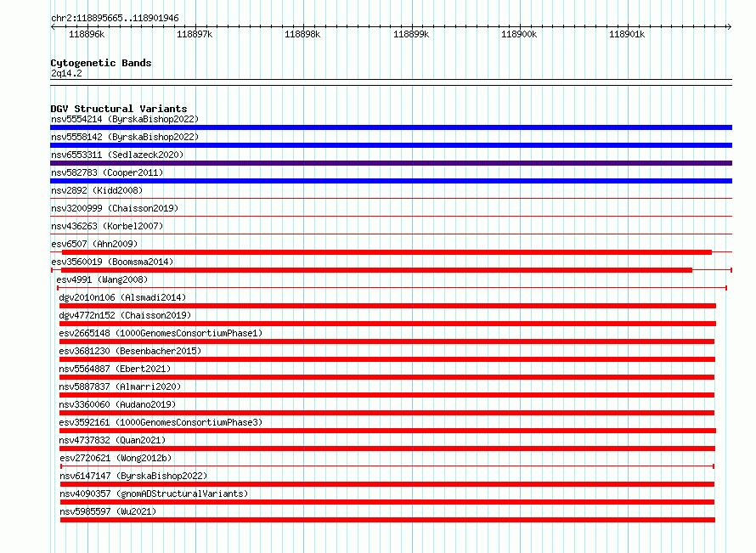
Task: Open nsv6553311 (Sedlazeck2020) variant label
Action: pyautogui.click(x=117, y=155)
